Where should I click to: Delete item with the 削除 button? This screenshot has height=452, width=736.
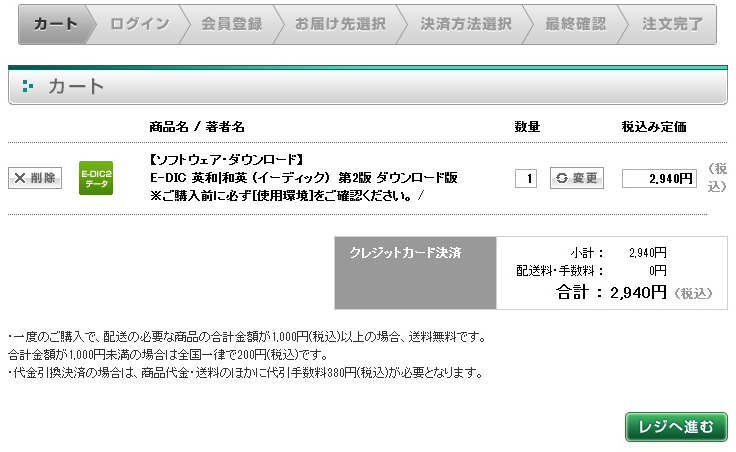click(35, 178)
